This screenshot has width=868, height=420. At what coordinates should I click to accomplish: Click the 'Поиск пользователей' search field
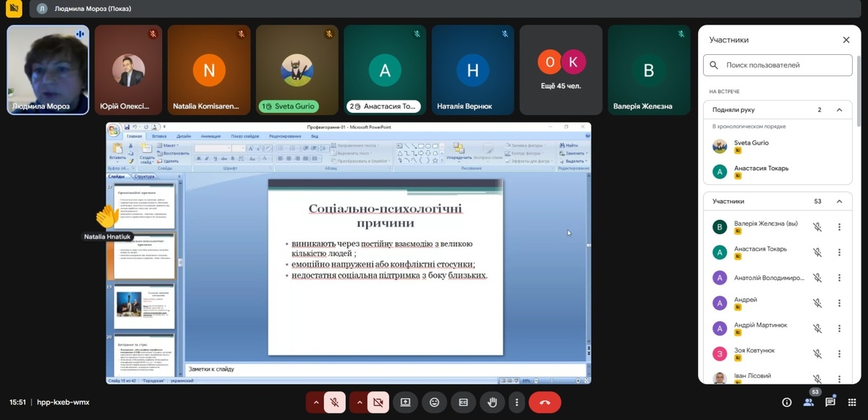(x=778, y=65)
